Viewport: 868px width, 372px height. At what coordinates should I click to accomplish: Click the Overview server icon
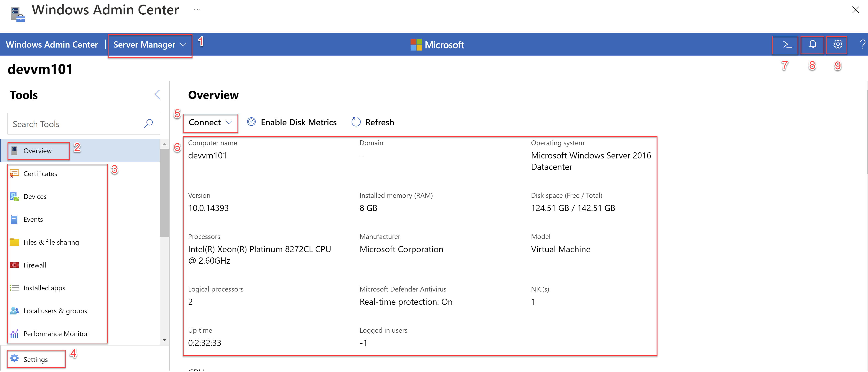[14, 151]
